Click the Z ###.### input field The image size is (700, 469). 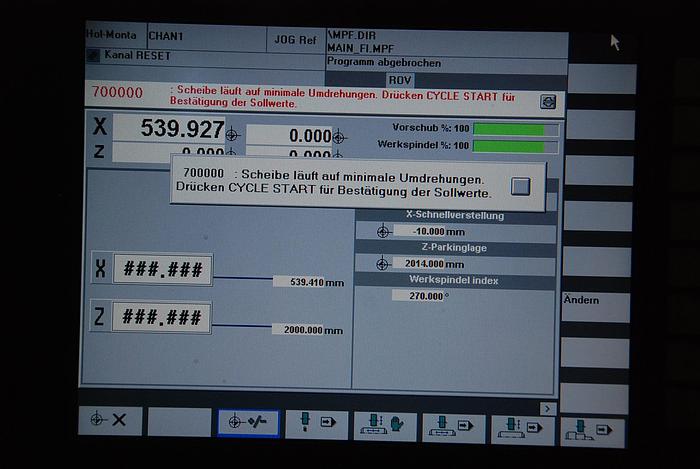161,318
